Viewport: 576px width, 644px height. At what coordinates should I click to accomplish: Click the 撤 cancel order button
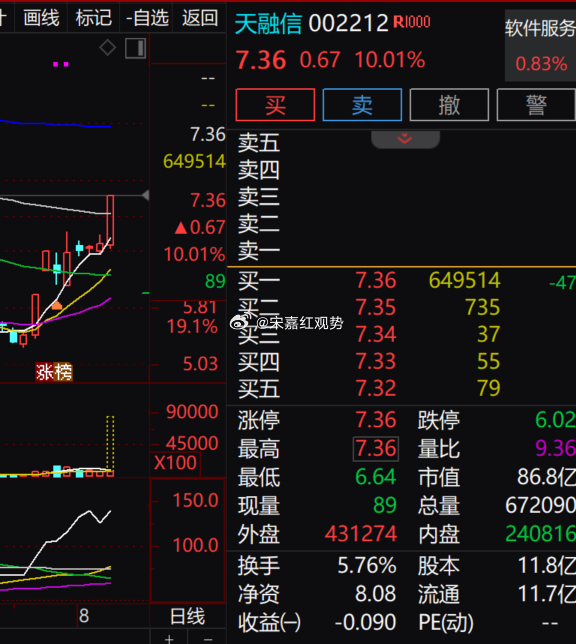pos(449,105)
